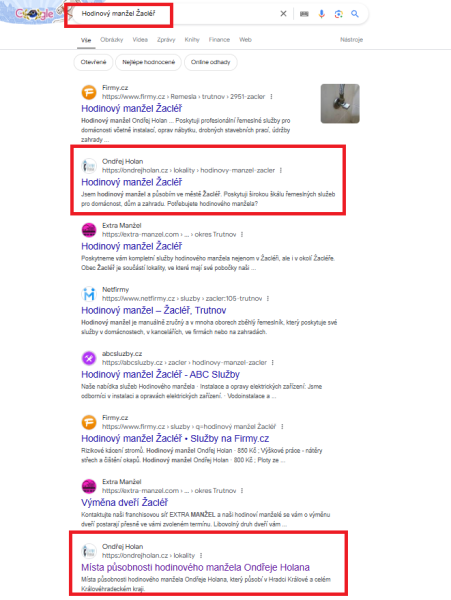The height and width of the screenshot is (600, 451).
Task: Open Hodinový manžel – Žacléř, Trutnov result
Action: 153,310
